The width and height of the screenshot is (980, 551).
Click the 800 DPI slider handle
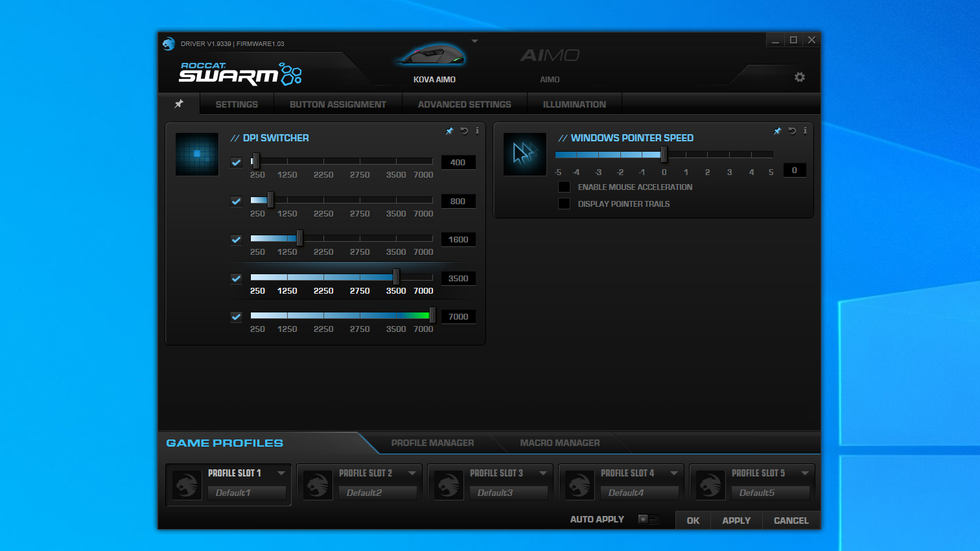point(270,200)
